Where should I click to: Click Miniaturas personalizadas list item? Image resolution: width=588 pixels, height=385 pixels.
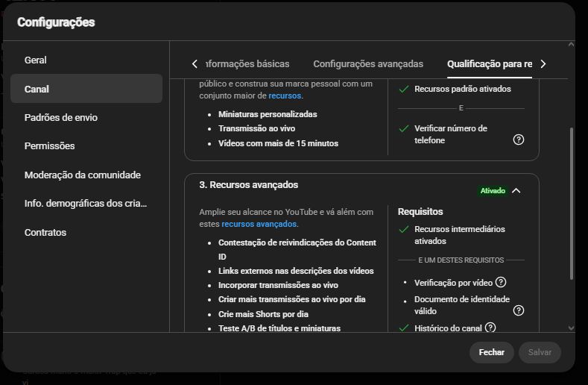(268, 114)
